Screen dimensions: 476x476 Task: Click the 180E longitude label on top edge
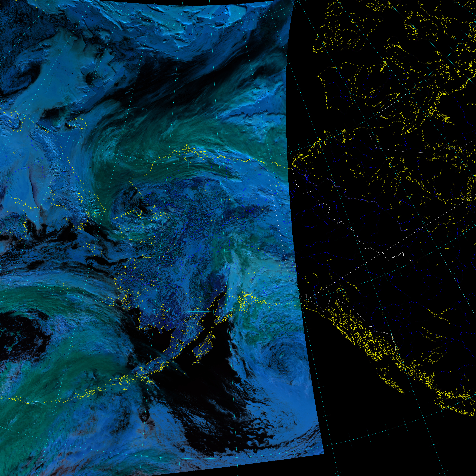coord(126,1)
